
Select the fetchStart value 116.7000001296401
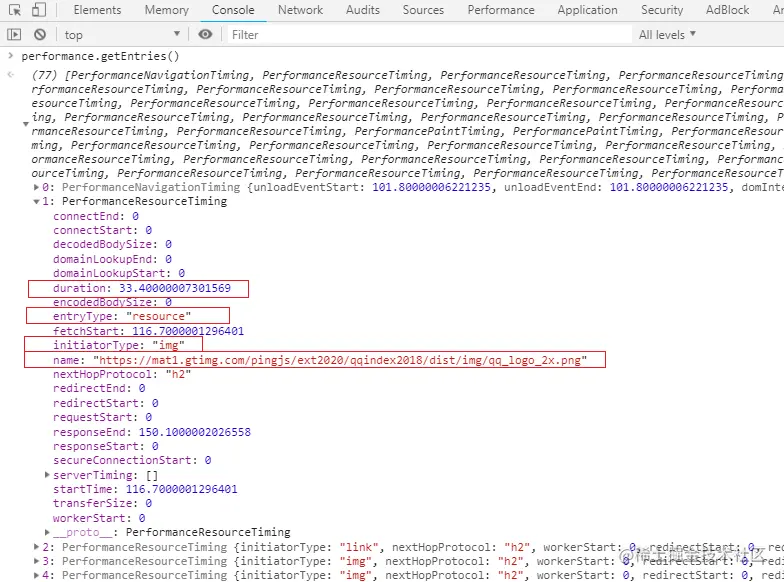[188, 331]
